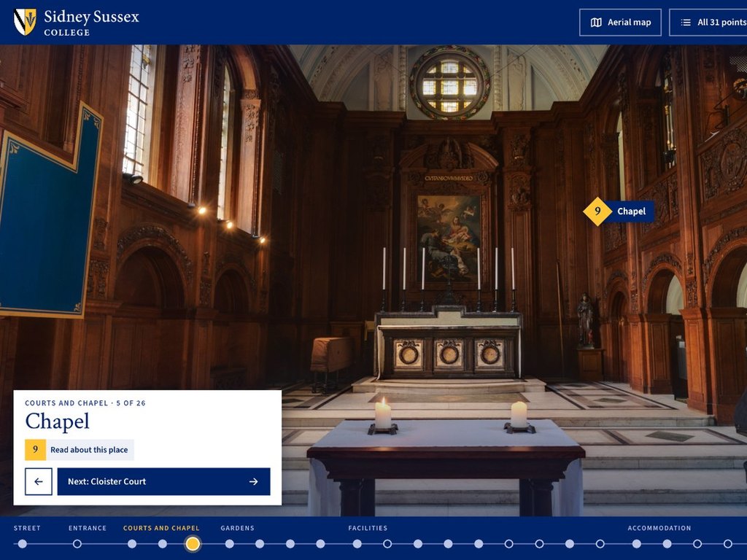
Task: Click the 'Courts and Chapel · 5 of 26' text
Action: 85,402
